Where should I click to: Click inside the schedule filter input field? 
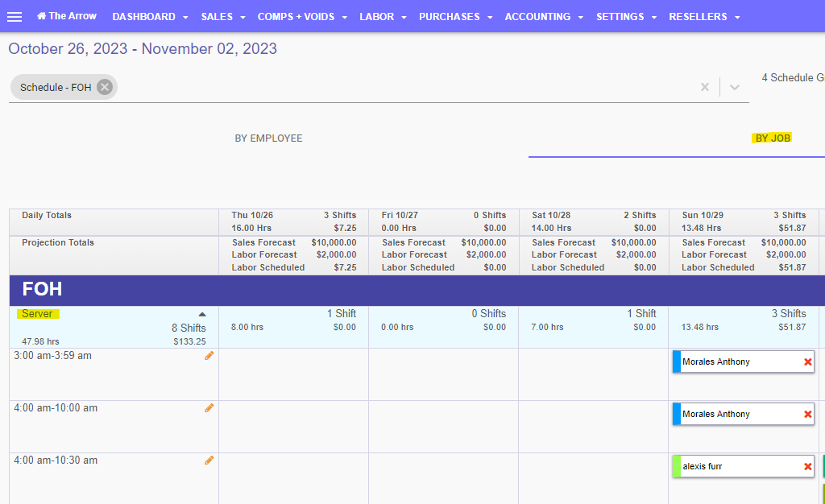click(x=403, y=87)
